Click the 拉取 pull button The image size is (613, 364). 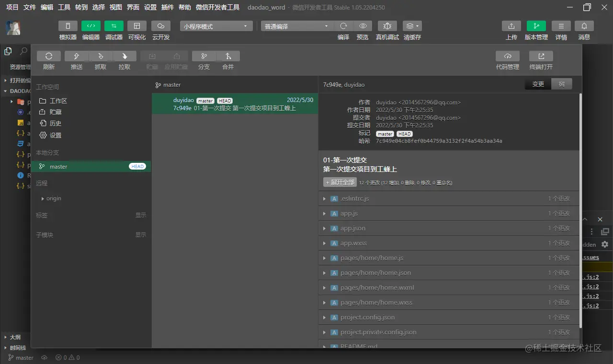coord(125,56)
